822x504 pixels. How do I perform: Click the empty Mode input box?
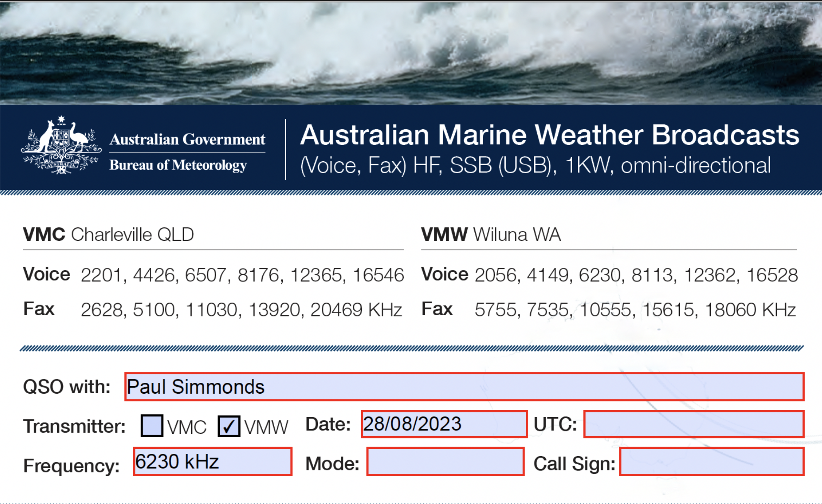pyautogui.click(x=445, y=462)
